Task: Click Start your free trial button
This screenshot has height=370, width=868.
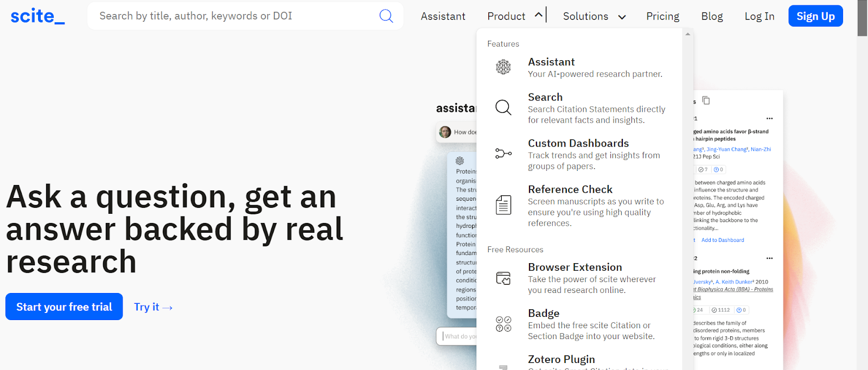Action: [64, 307]
